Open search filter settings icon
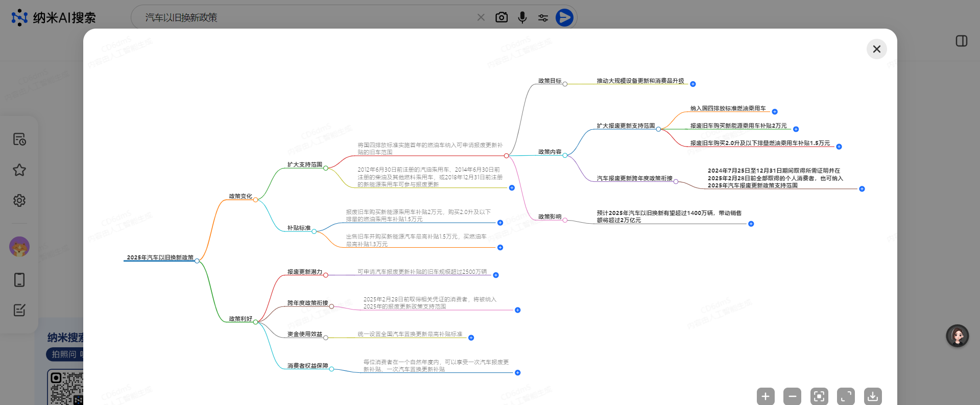Screen dimensions: 980x405 point(543,18)
